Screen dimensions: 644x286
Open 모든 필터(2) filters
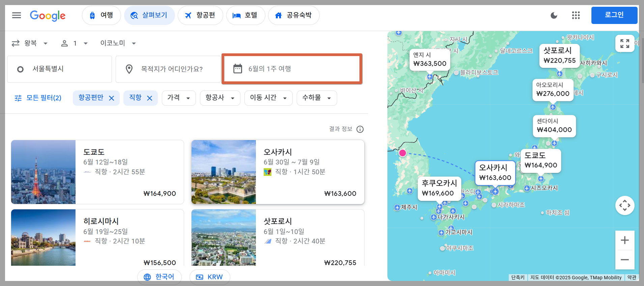38,98
